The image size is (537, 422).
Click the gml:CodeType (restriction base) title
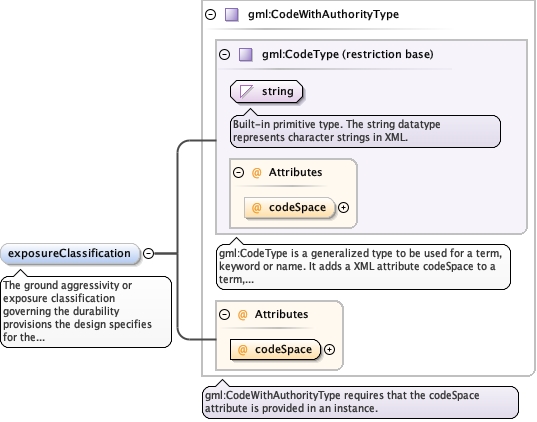point(348,54)
